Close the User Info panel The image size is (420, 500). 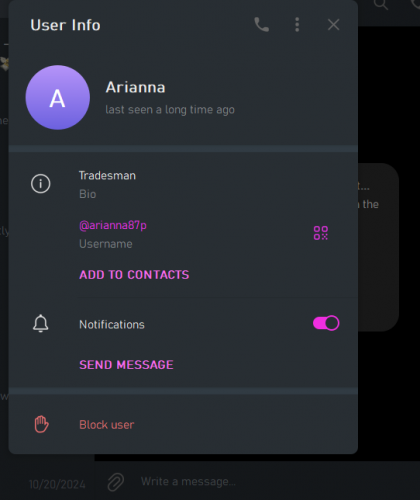pos(333,25)
